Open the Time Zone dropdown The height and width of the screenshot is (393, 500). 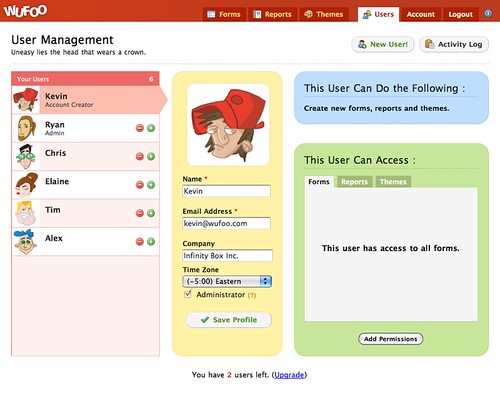click(x=227, y=281)
